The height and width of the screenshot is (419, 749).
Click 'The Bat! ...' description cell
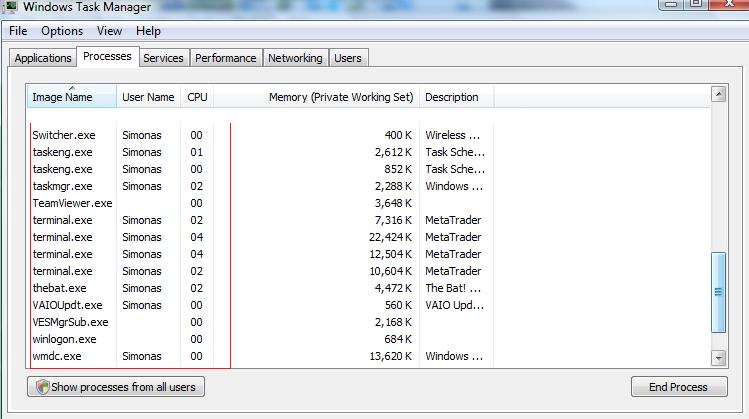[453, 288]
